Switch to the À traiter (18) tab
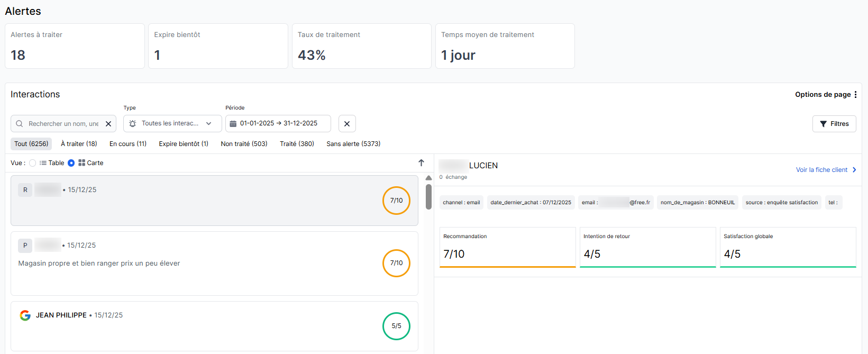This screenshot has width=868, height=354. click(79, 144)
